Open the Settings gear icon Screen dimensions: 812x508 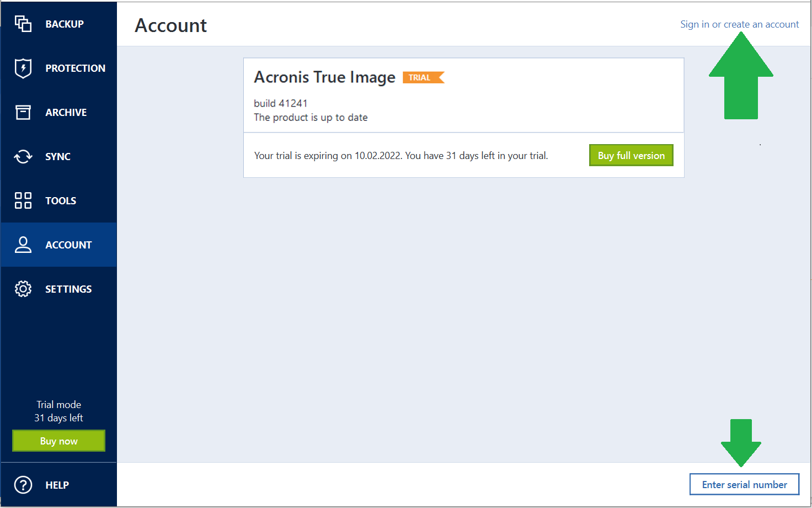pyautogui.click(x=23, y=288)
